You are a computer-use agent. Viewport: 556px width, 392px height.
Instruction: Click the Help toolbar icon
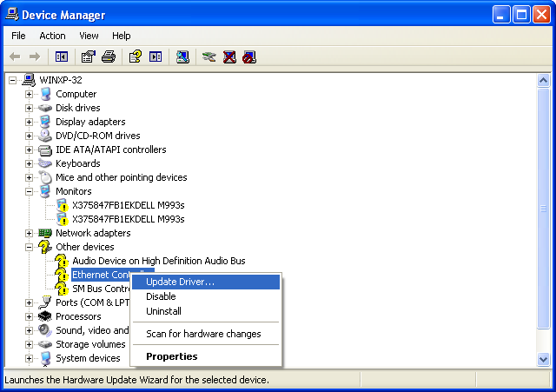click(135, 56)
